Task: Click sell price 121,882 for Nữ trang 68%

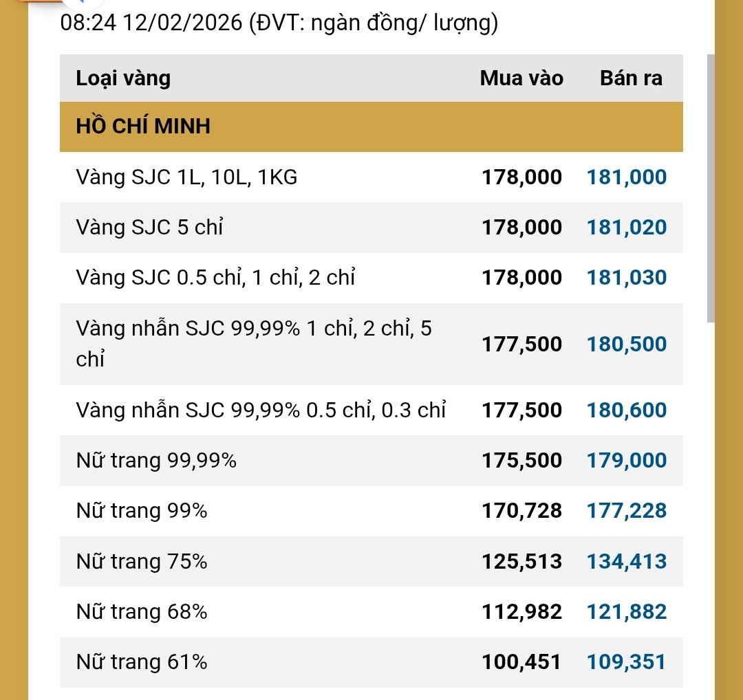Action: [x=626, y=611]
